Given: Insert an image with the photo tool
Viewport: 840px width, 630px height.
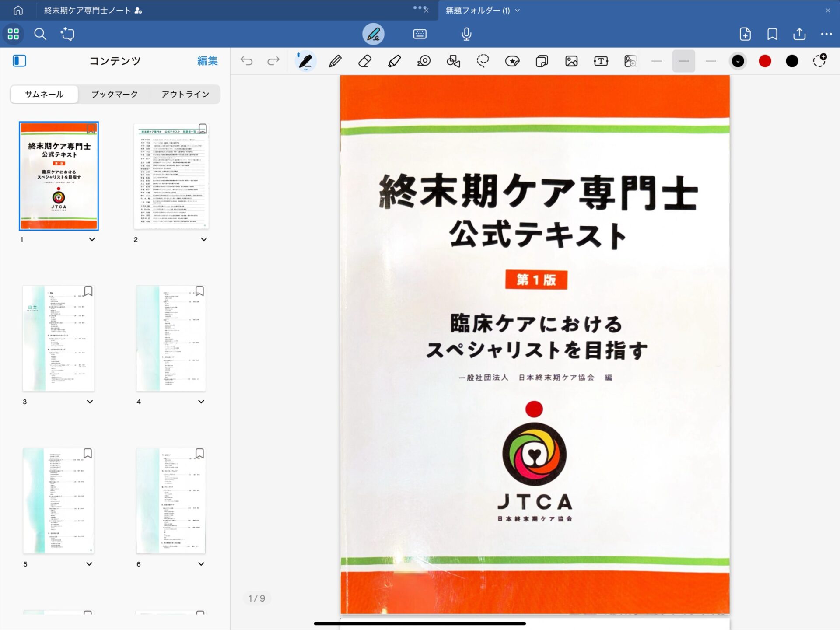Looking at the screenshot, I should pos(571,61).
